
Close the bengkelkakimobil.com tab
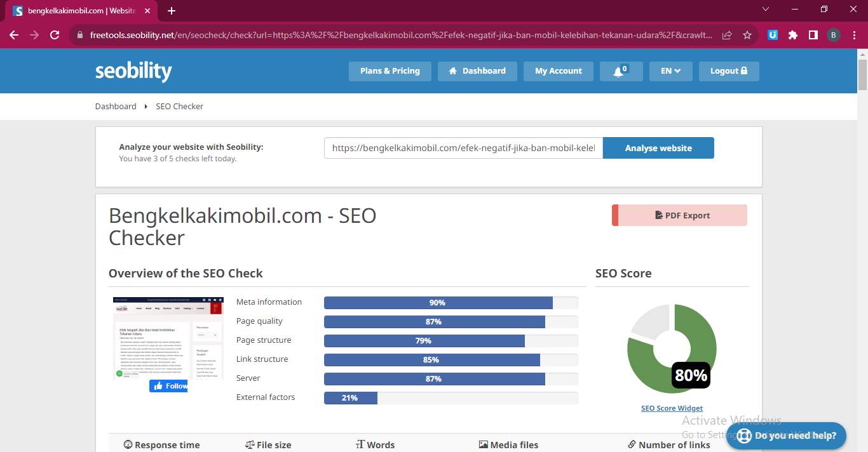click(148, 11)
